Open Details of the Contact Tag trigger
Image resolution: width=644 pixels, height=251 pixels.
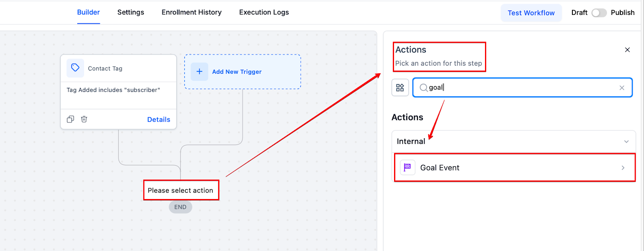tap(159, 120)
